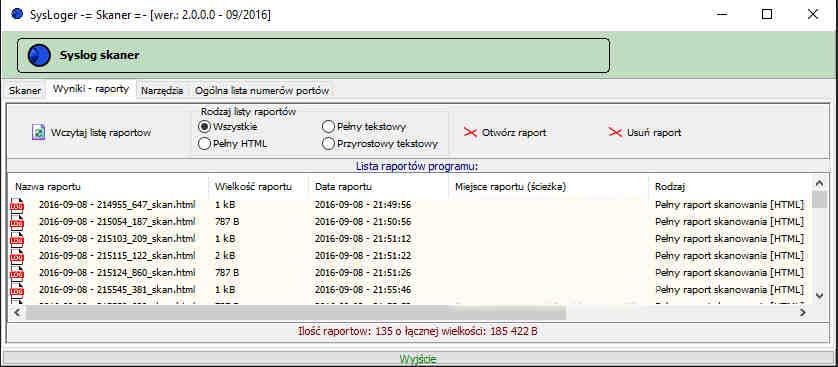
Task: Click the Syslog skaner blue circle logo
Action: (x=40, y=56)
